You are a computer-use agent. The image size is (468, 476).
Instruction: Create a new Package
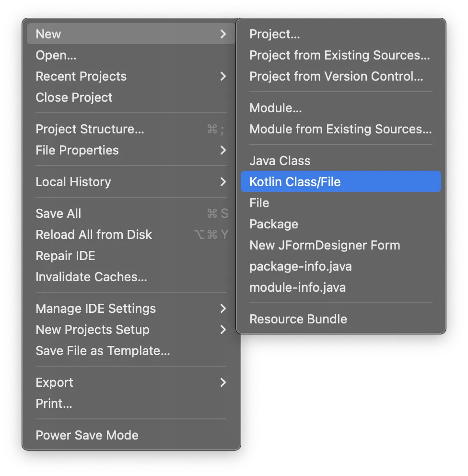point(274,224)
